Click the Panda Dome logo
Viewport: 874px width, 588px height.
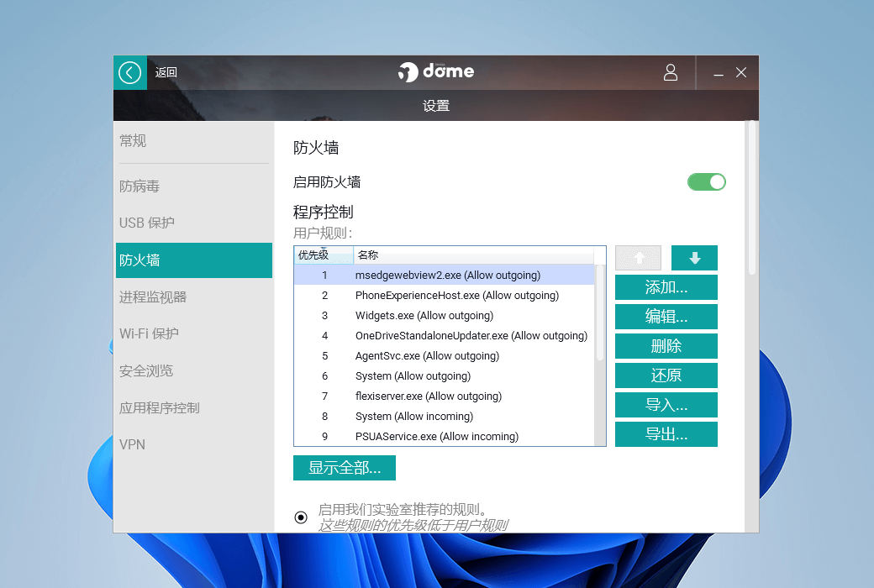[436, 72]
